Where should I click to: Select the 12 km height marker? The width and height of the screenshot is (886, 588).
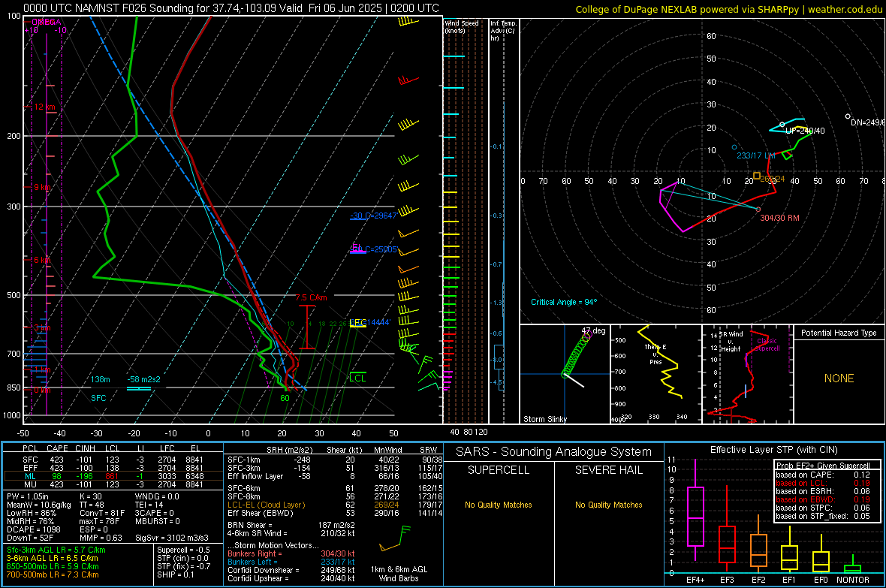[x=44, y=107]
